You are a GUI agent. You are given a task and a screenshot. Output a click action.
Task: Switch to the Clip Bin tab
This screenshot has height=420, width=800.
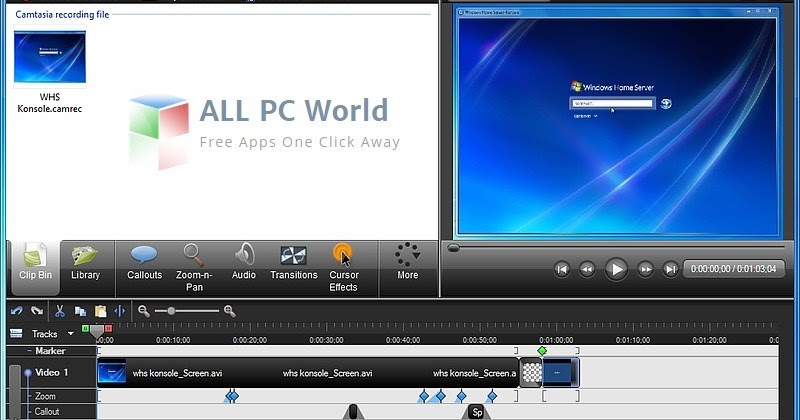35,267
